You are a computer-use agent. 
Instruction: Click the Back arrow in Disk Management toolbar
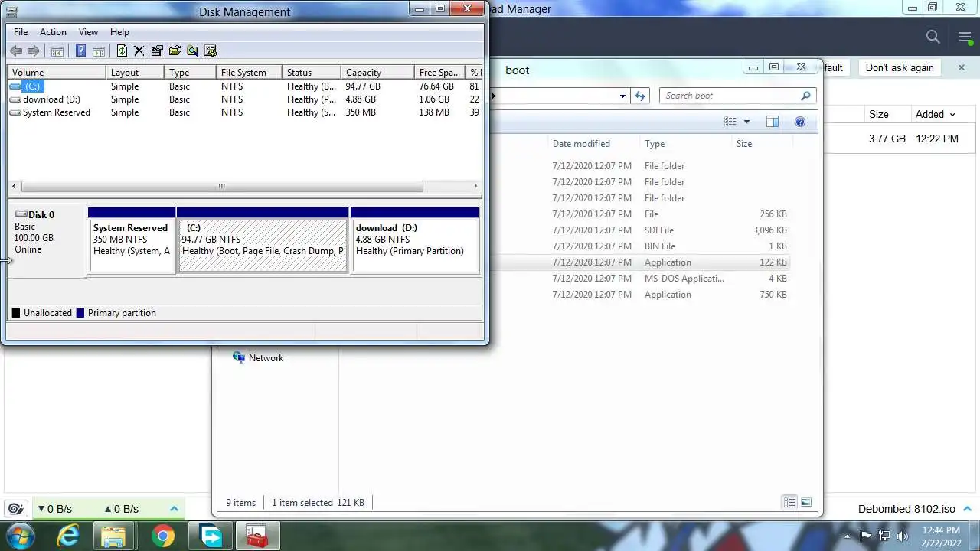pyautogui.click(x=16, y=51)
